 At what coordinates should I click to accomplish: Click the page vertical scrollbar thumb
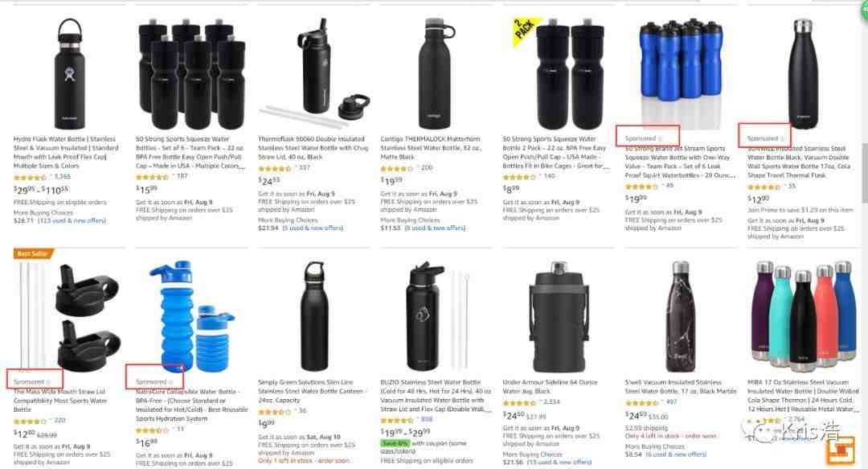pos(864,173)
